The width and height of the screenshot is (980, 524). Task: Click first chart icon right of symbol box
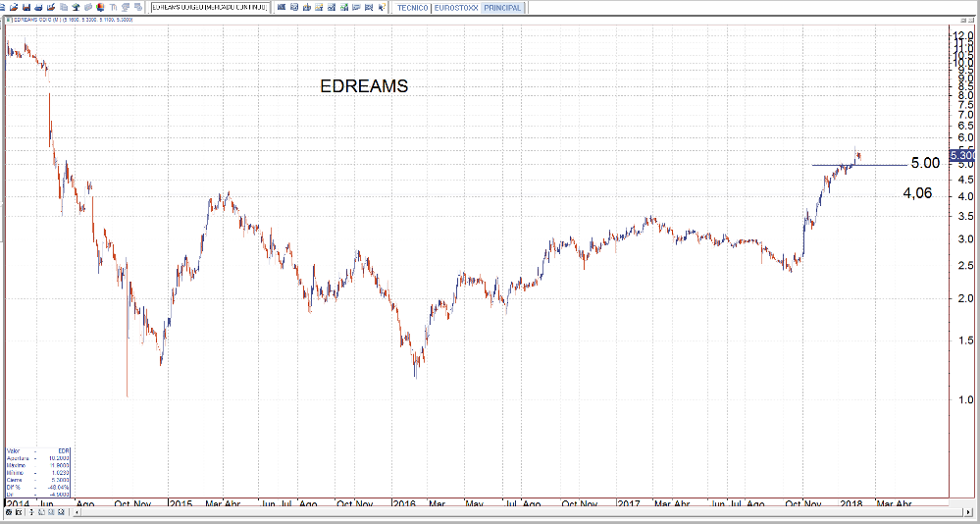coord(282,8)
